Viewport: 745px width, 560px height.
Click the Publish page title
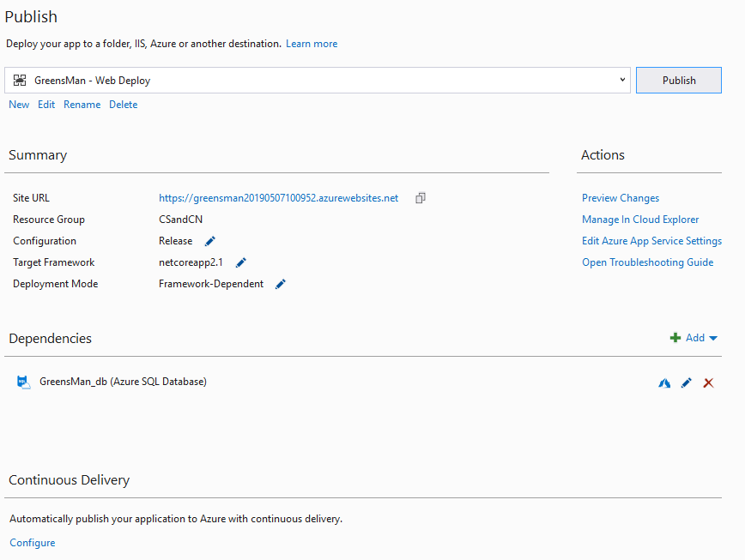click(x=31, y=16)
